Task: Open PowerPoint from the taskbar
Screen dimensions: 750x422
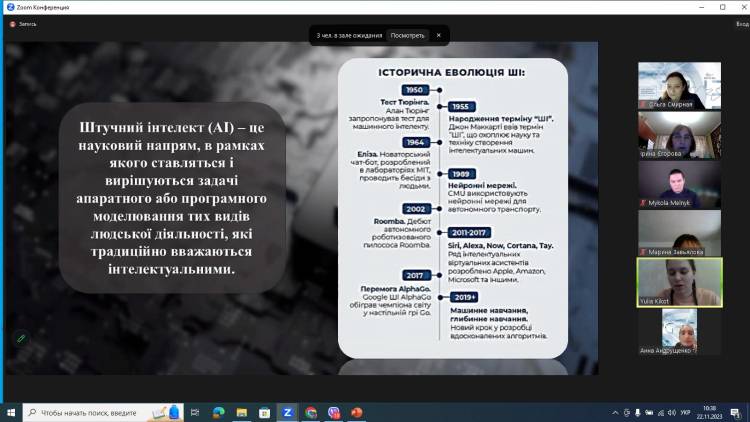Action: 358,411
